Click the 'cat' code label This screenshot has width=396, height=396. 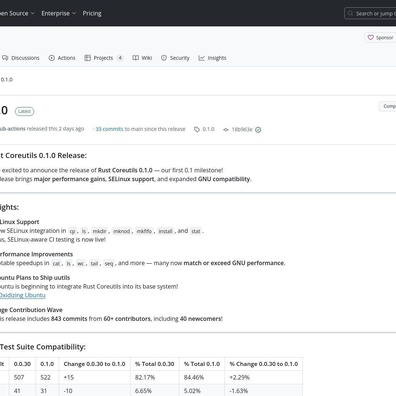click(56, 264)
